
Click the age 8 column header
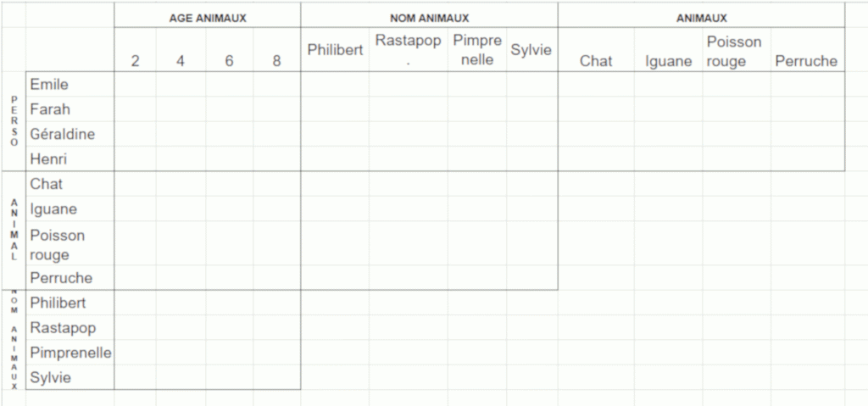tap(277, 60)
